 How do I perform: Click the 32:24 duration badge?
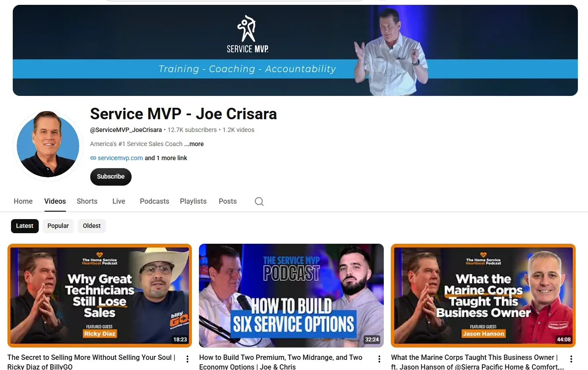[372, 339]
